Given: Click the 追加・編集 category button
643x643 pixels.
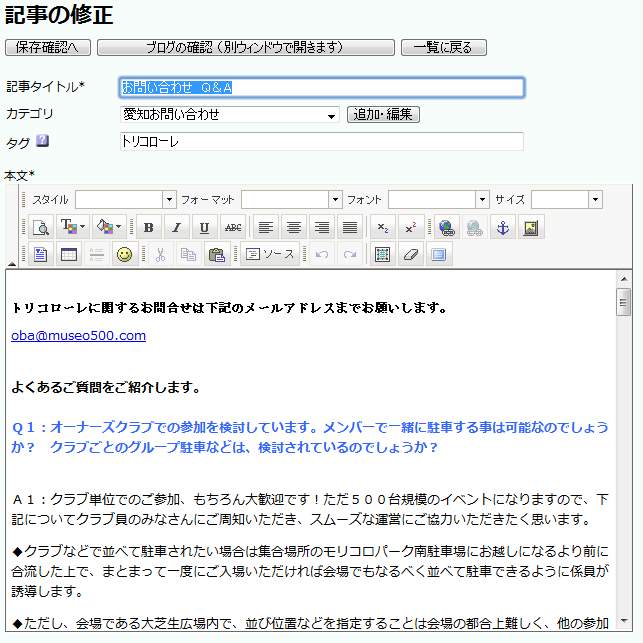Looking at the screenshot, I should click(x=383, y=114).
